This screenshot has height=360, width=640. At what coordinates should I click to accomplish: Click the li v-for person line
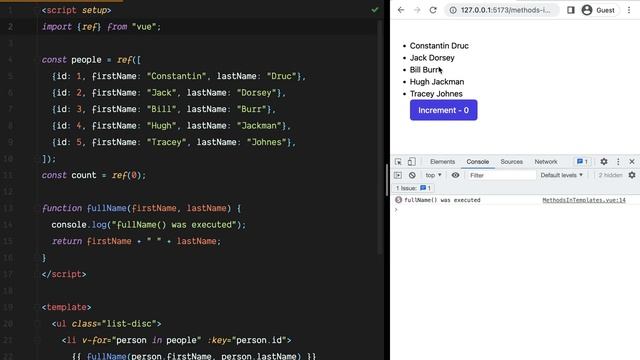[x=176, y=340]
